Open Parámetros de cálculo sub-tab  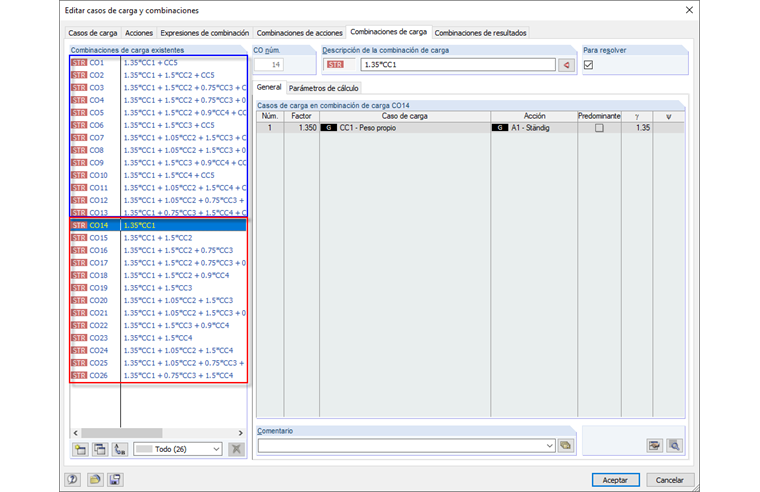pos(324,88)
